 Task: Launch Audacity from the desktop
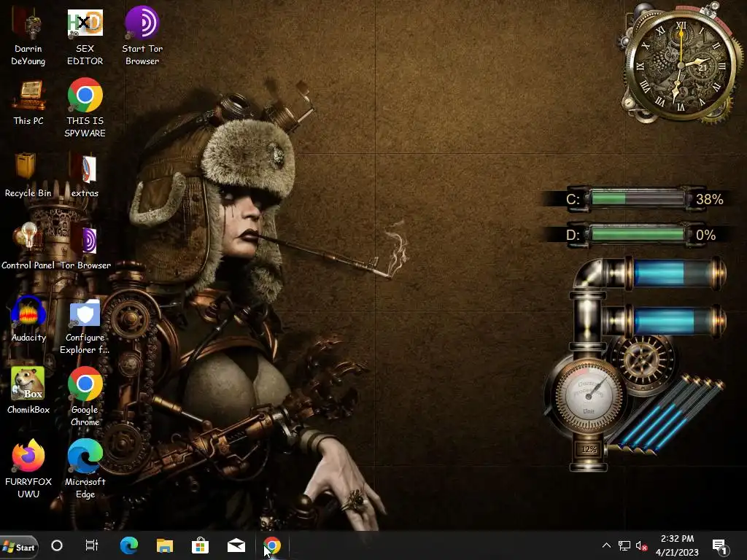click(28, 319)
